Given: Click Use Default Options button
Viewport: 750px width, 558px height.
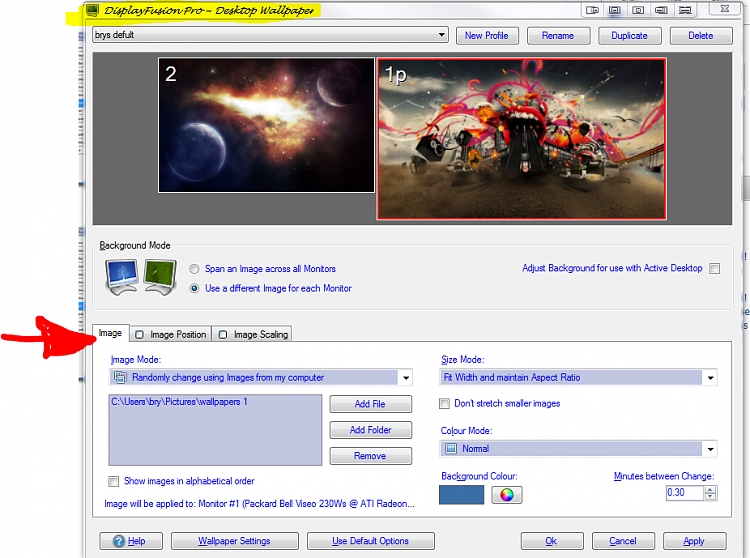Looking at the screenshot, I should pyautogui.click(x=371, y=541).
